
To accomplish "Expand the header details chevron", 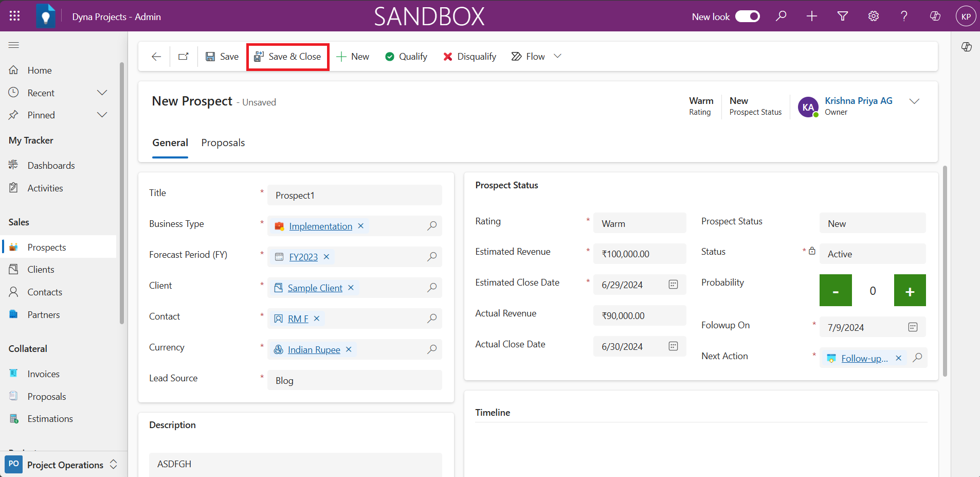I will 914,101.
